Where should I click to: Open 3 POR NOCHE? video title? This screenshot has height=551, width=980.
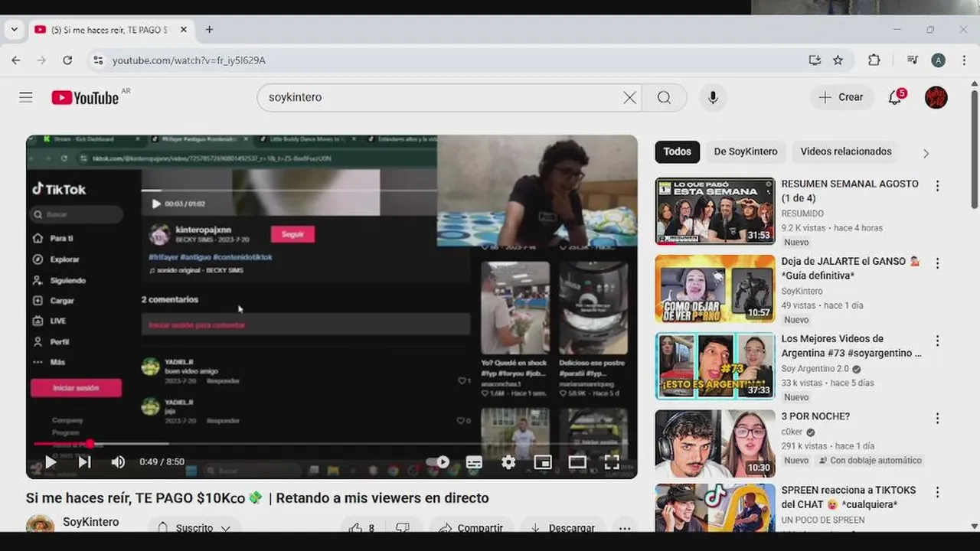click(815, 416)
